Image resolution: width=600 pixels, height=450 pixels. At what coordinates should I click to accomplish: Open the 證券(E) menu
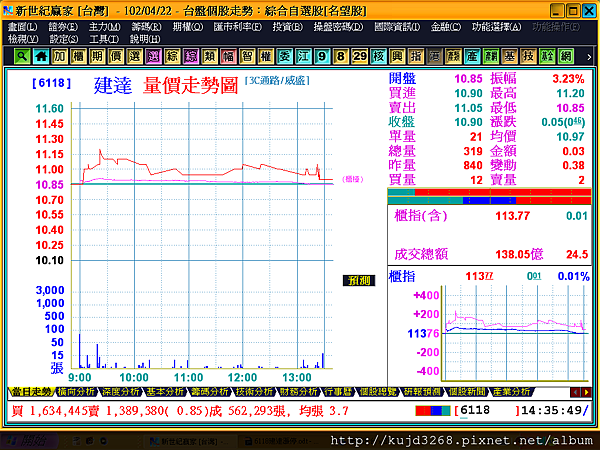(63, 27)
